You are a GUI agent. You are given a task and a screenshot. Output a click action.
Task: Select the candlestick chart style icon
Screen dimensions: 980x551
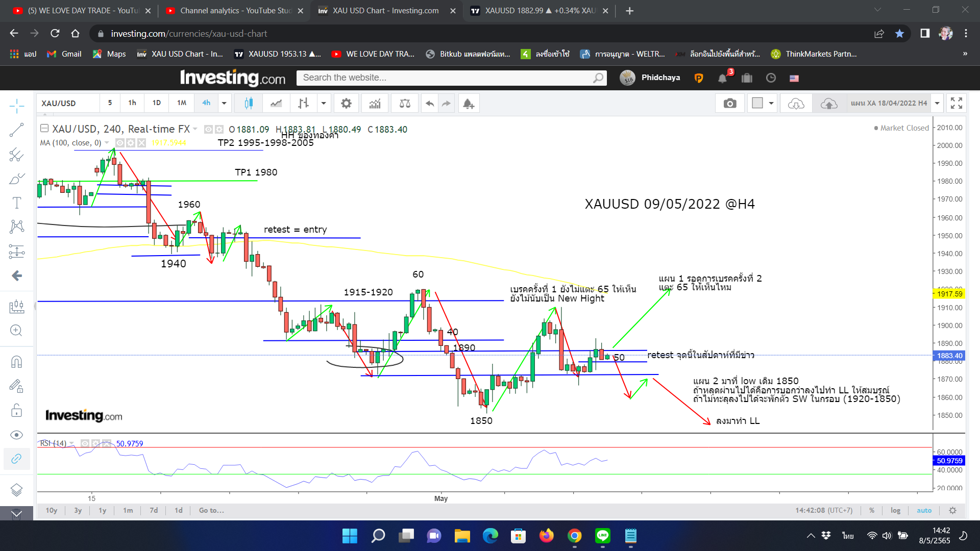coord(249,104)
